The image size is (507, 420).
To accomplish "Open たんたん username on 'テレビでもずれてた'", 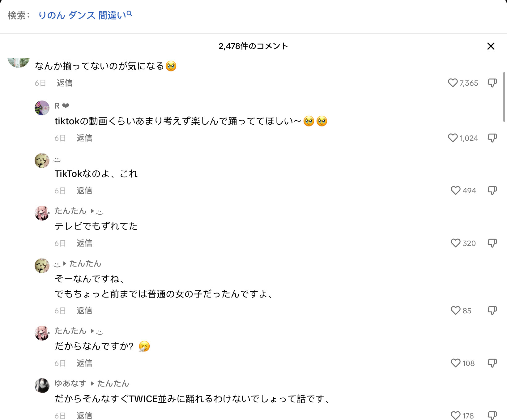I will pyautogui.click(x=70, y=211).
